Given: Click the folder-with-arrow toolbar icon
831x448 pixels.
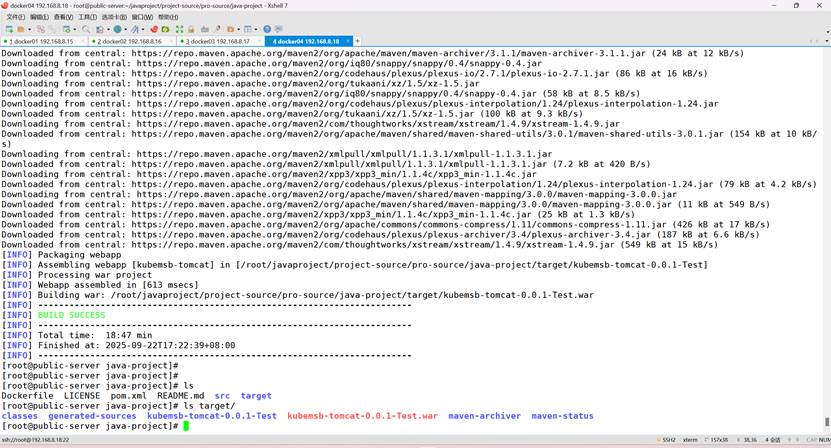Looking at the screenshot, I should [231, 29].
